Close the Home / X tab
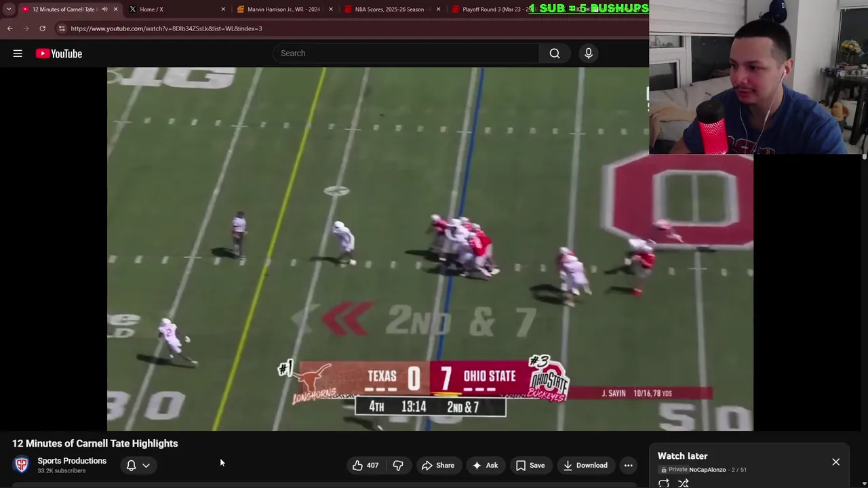 click(x=223, y=9)
